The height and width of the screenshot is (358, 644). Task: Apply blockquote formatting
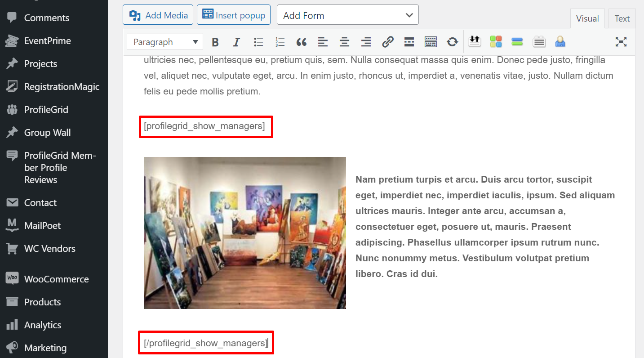coord(302,42)
